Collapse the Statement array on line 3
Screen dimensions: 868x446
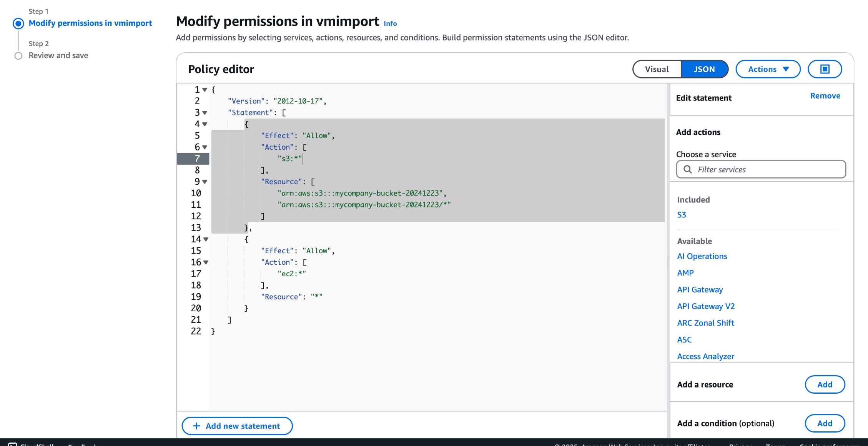(x=205, y=113)
